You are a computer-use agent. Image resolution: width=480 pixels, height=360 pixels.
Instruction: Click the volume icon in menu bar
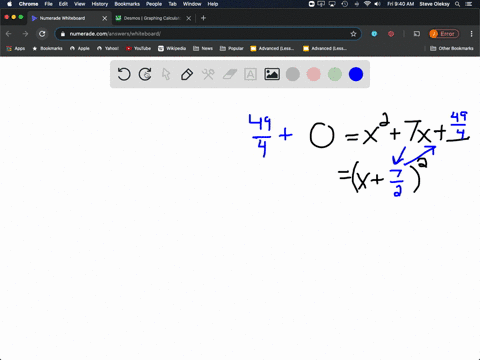point(377,4)
